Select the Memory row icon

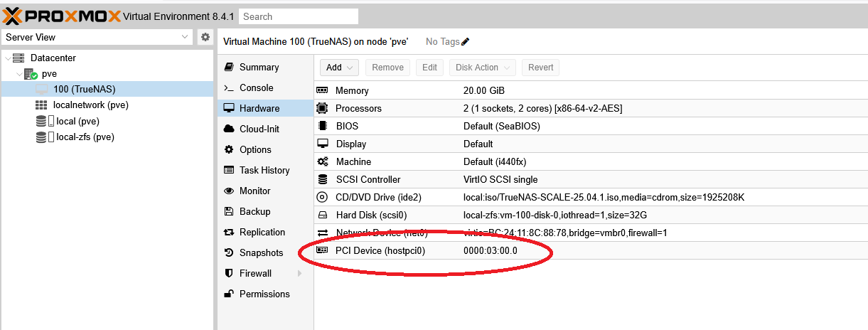coord(322,90)
